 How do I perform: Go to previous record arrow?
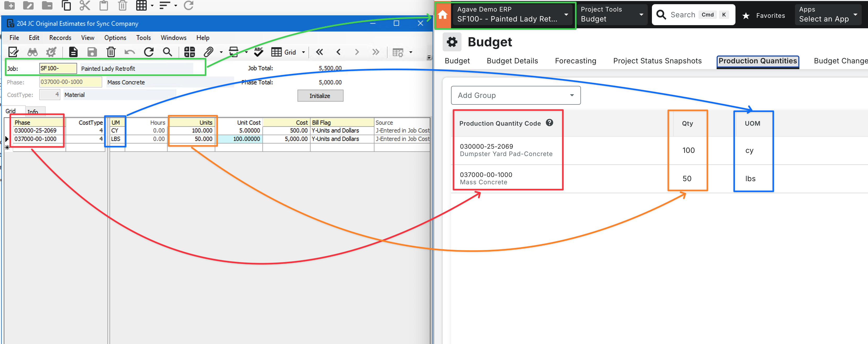(338, 52)
